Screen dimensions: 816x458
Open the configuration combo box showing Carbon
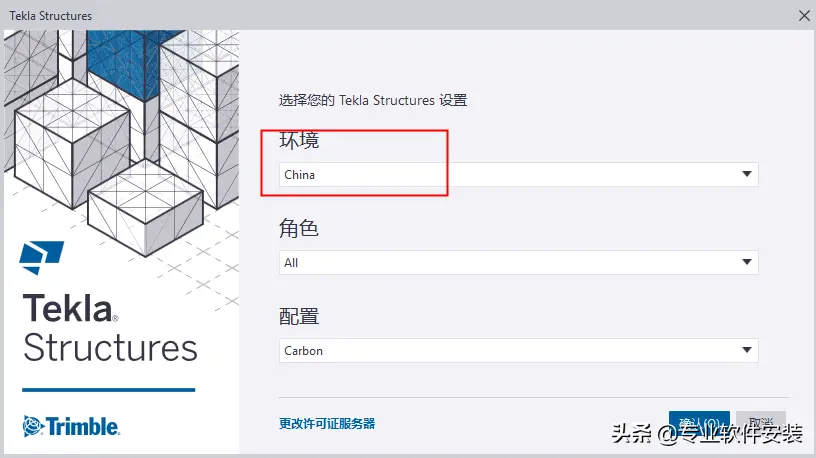[x=518, y=350]
